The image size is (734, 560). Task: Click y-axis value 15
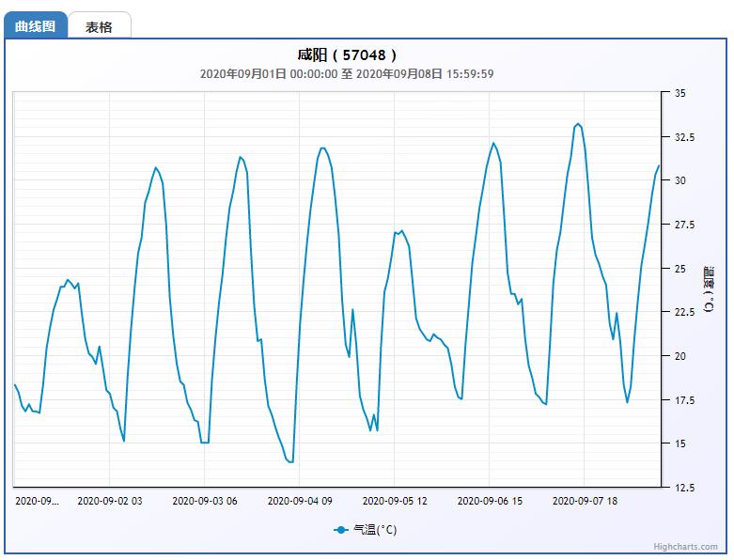coord(679,443)
